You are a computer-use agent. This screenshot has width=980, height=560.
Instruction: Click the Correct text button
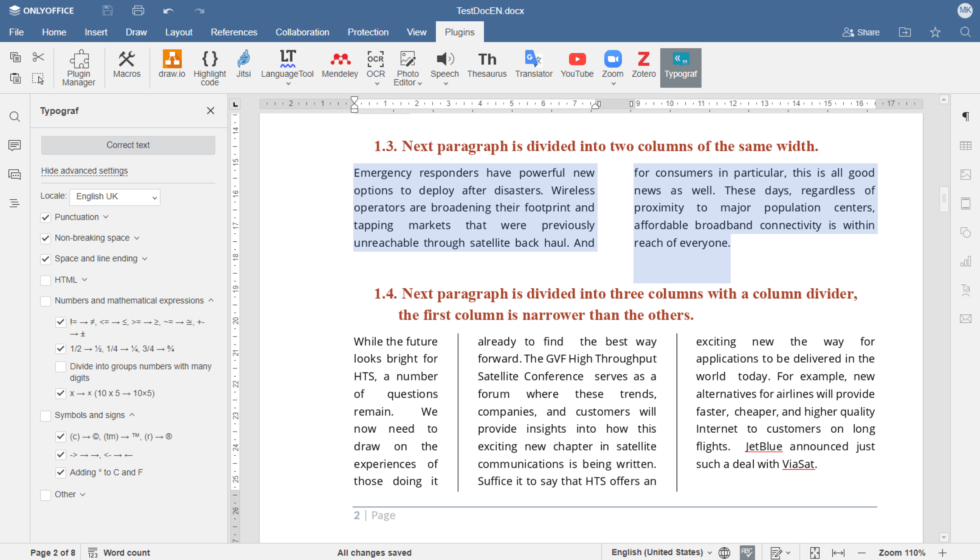(128, 145)
